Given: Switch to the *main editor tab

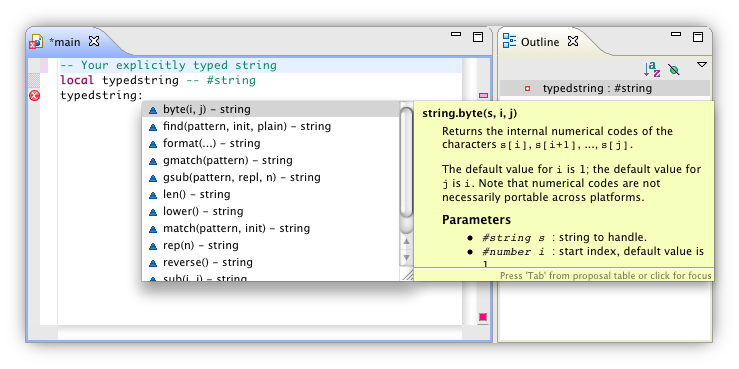Looking at the screenshot, I should pyautogui.click(x=65, y=42).
